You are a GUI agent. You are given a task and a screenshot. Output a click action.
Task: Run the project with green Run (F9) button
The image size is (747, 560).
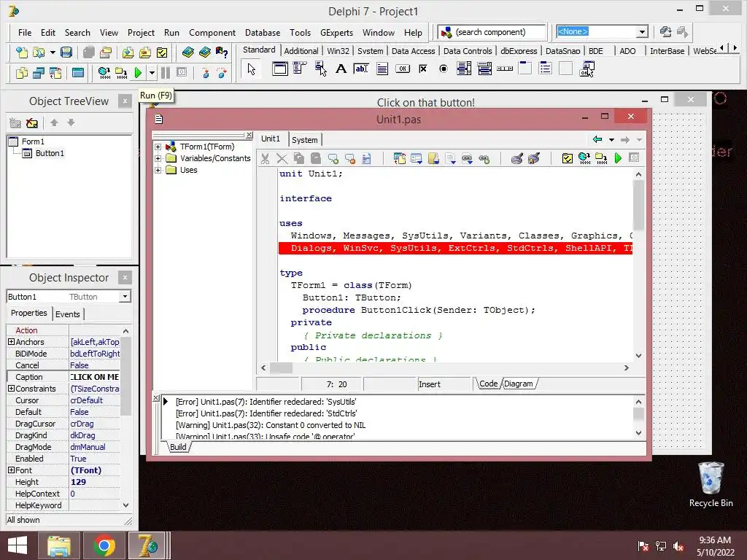138,73
